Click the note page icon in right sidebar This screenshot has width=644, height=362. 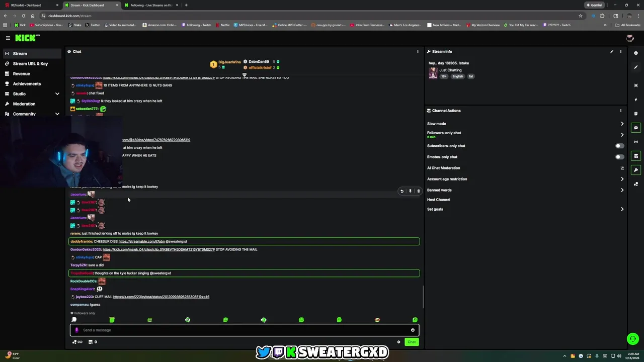point(636,114)
